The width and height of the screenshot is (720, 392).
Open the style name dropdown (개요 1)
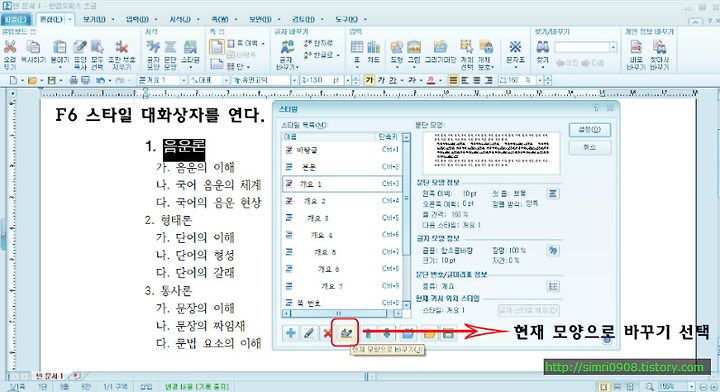(183, 80)
